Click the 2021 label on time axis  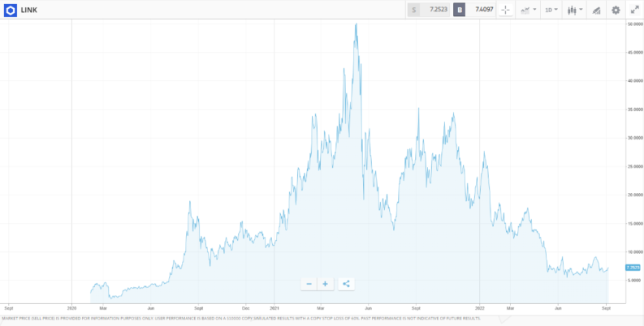point(274,307)
